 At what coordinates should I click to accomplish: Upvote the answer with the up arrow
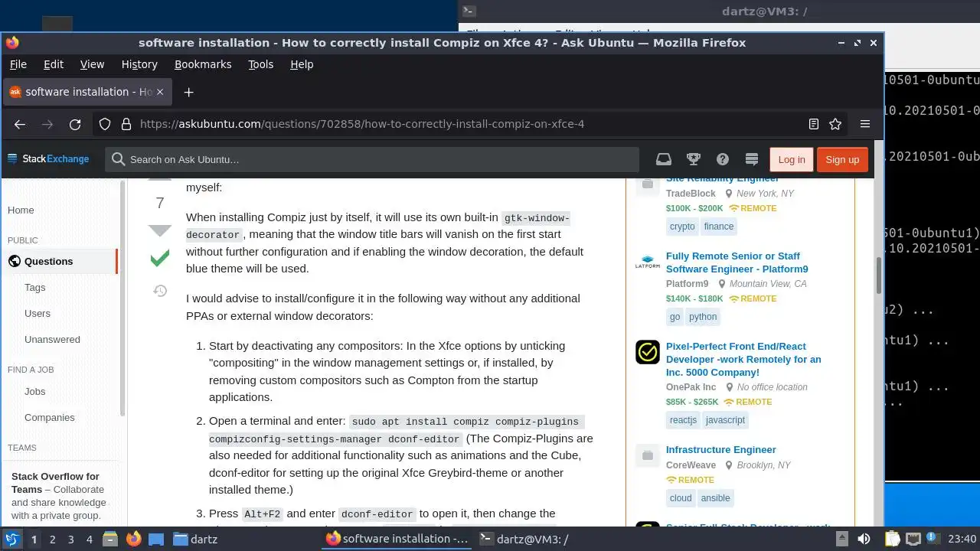click(x=159, y=178)
